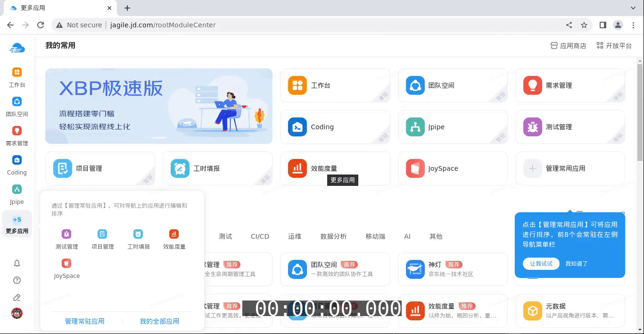The image size is (644, 334).
Task: Switch to the AI category tab
Action: coord(407,236)
